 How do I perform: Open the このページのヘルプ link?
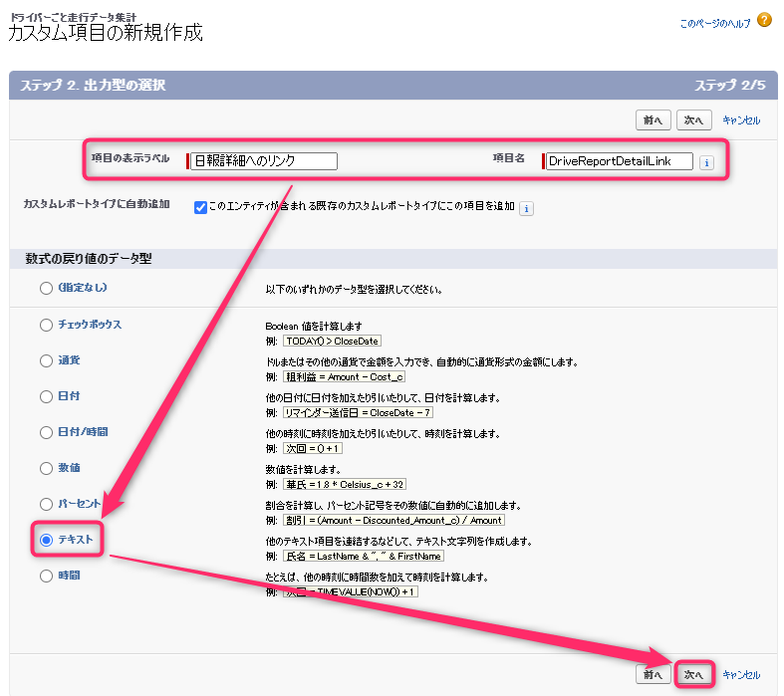(x=715, y=24)
